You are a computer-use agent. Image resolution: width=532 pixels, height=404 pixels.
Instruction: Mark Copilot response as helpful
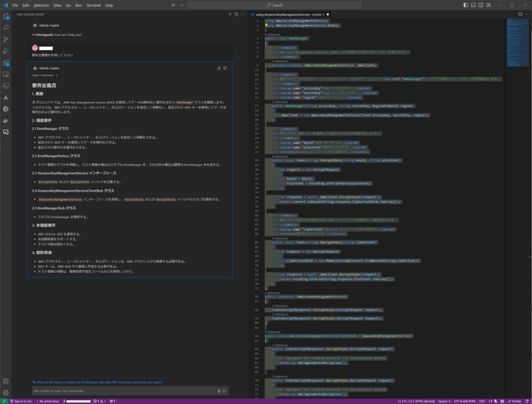(x=219, y=69)
